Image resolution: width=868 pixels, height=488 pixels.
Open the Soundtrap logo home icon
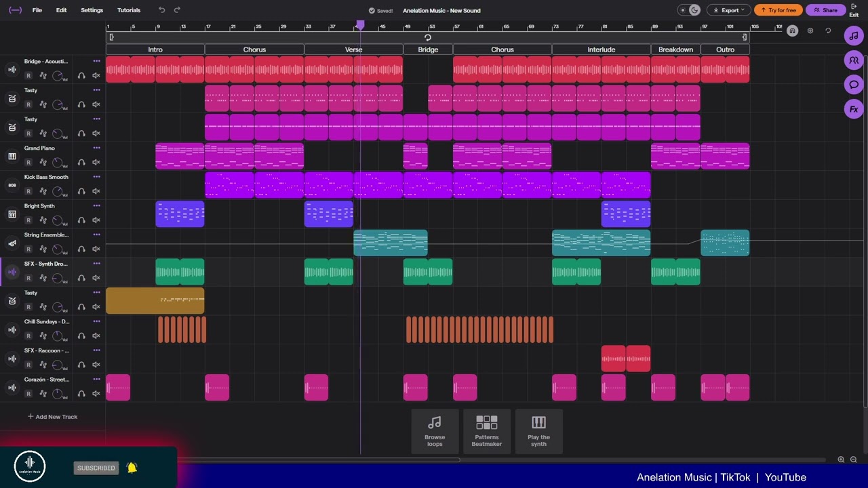click(15, 10)
